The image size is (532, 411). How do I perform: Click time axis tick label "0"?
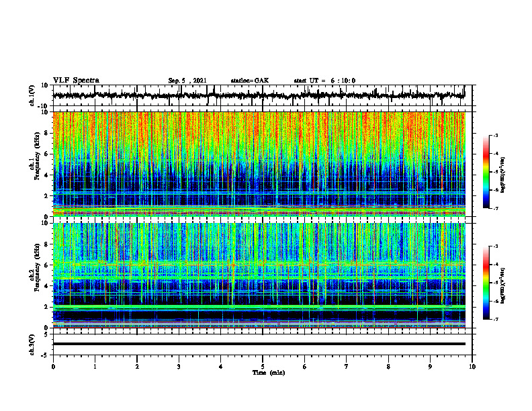click(x=53, y=367)
